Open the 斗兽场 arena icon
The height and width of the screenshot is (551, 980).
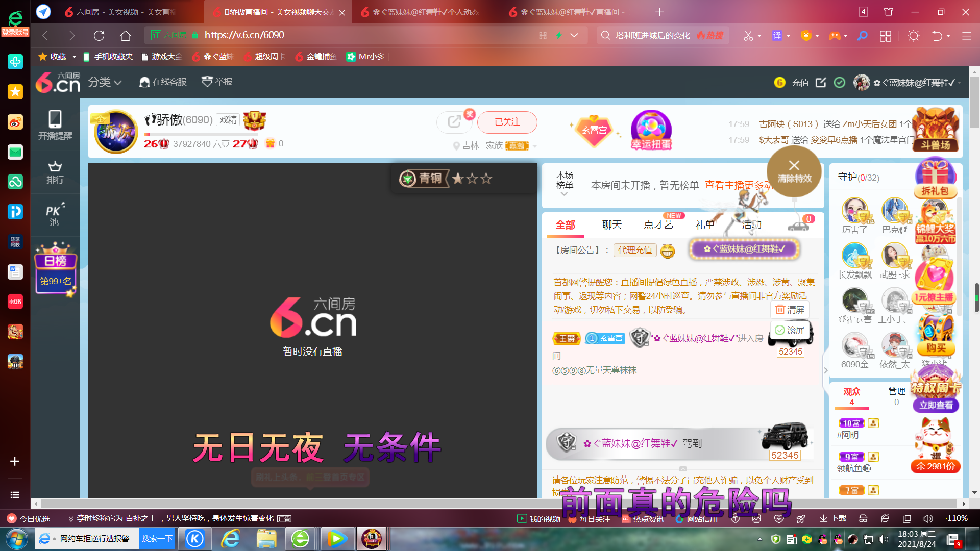pyautogui.click(x=936, y=130)
